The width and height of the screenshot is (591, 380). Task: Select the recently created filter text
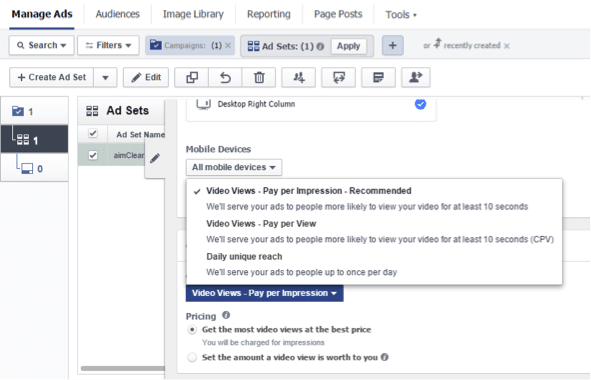(472, 46)
